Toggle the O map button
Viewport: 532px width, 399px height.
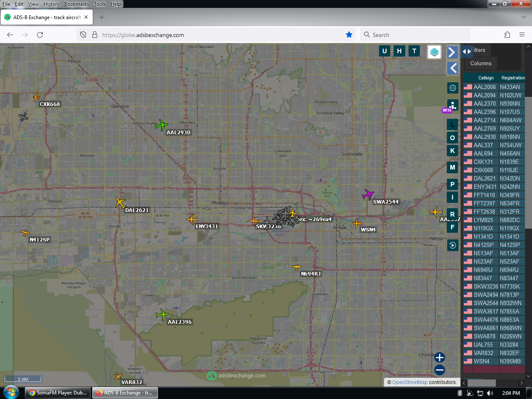pyautogui.click(x=453, y=138)
